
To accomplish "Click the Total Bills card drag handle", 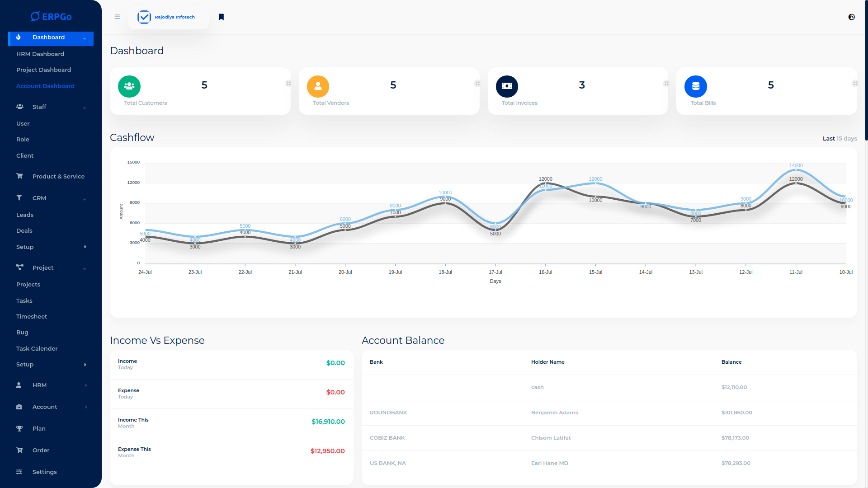I will point(855,84).
